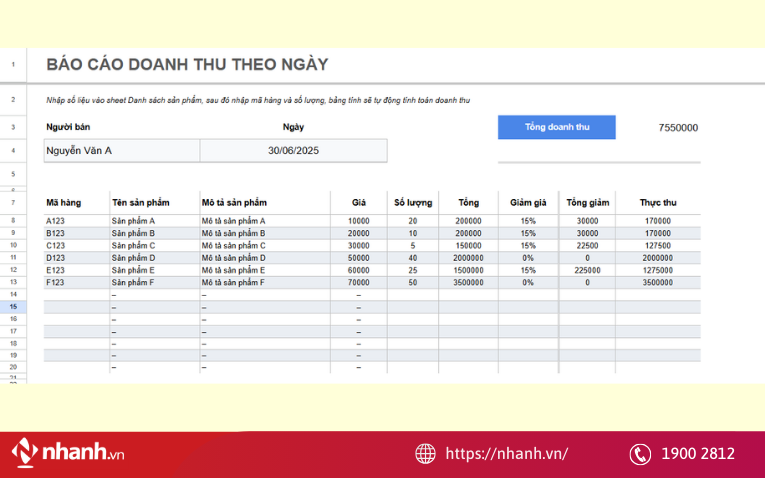765x478 pixels.
Task: Click the date field 30/06/2025
Action: pos(293,151)
